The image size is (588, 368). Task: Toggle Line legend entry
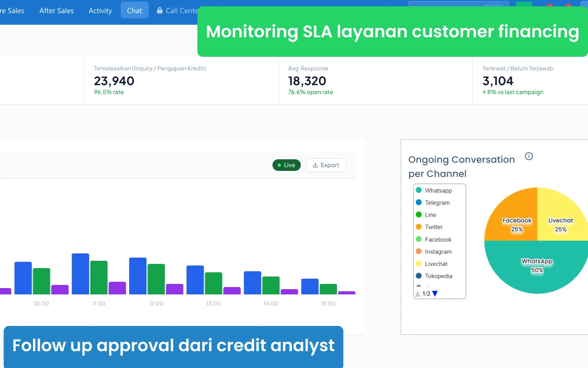click(426, 215)
